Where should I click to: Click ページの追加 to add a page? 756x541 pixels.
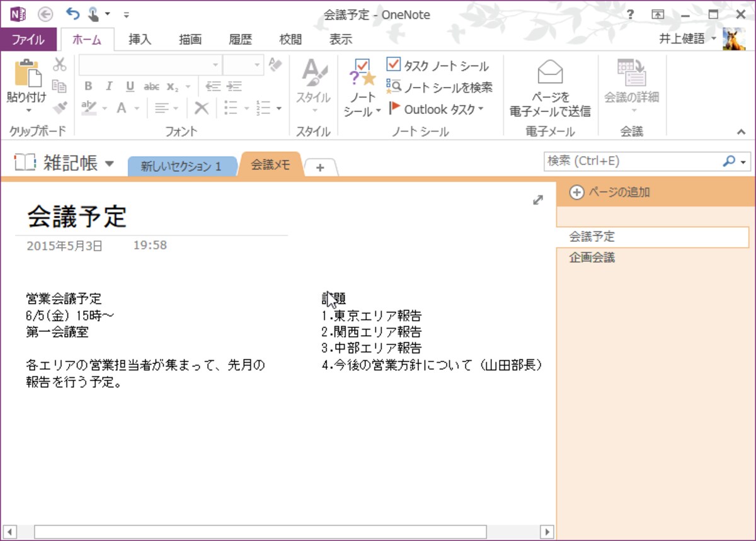coord(610,193)
